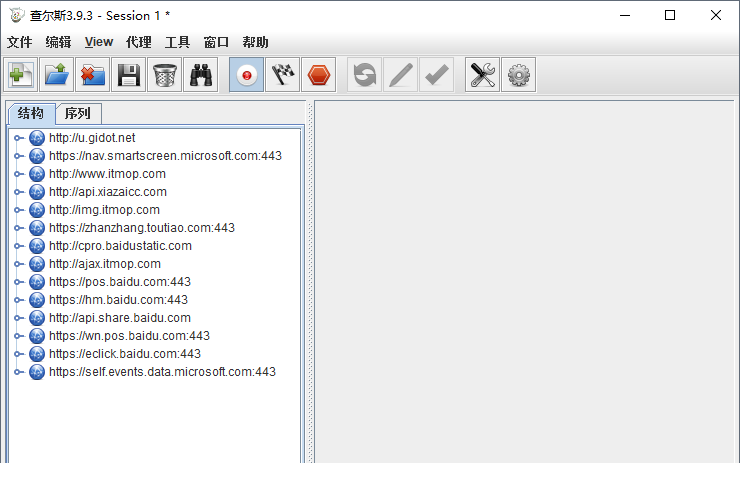Click globe icon beside eclick.baidu.com

point(37,354)
